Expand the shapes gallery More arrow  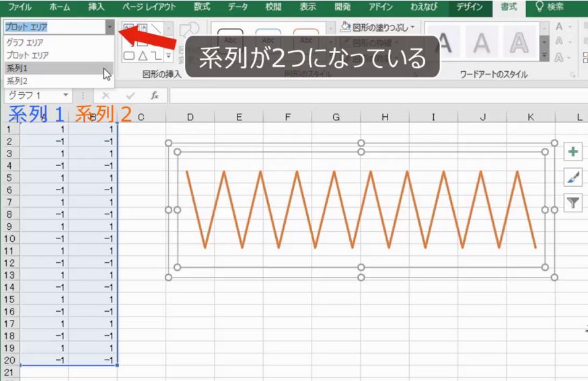pos(169,56)
